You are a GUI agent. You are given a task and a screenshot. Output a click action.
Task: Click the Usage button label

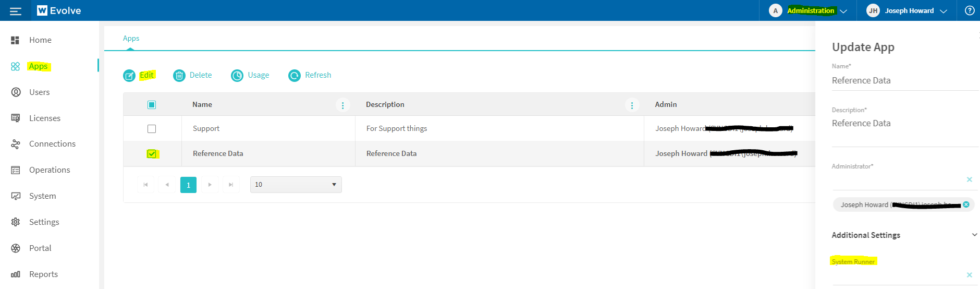[259, 75]
